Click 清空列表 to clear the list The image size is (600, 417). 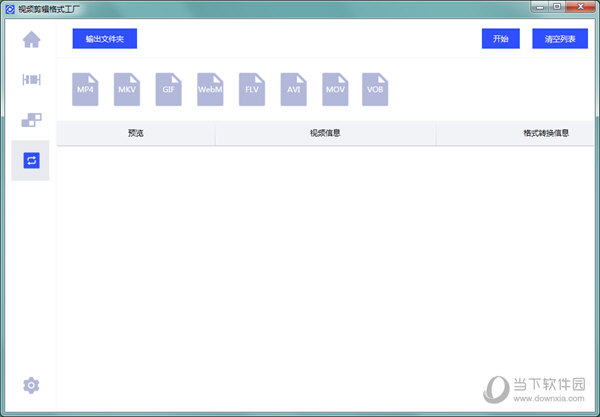554,39
